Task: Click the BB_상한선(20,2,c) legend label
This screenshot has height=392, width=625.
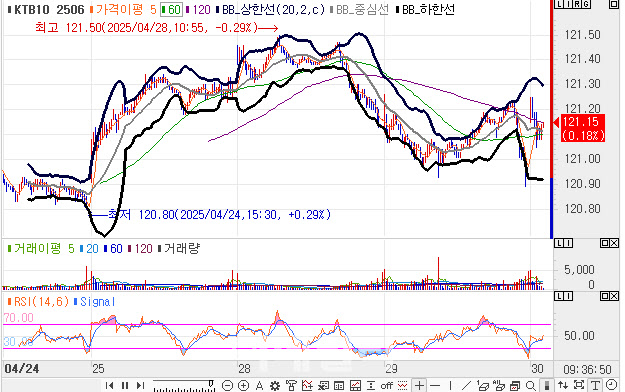Action: tap(271, 10)
